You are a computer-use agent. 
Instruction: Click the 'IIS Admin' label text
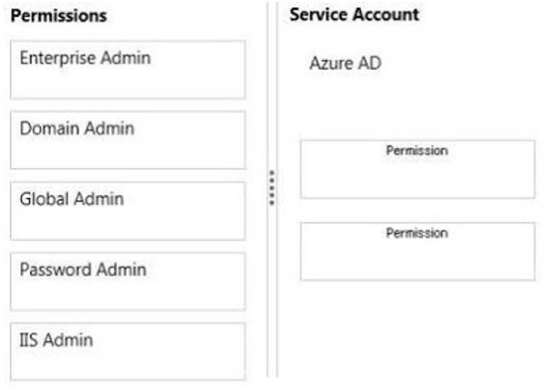tap(56, 340)
